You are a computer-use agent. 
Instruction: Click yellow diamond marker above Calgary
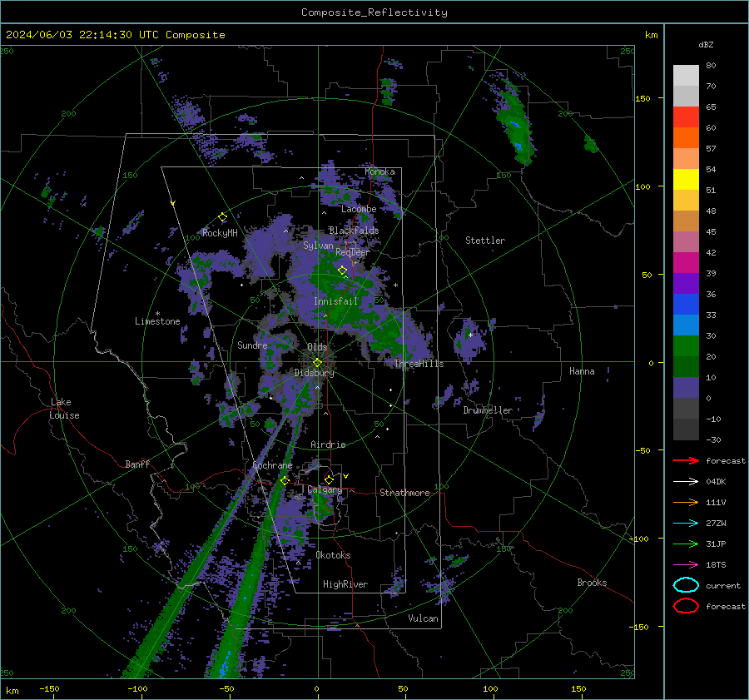pos(329,479)
